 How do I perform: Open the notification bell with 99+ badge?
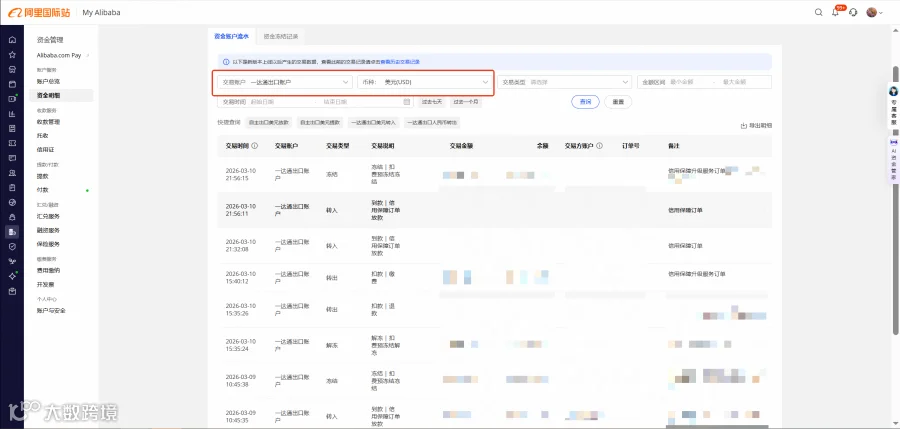click(x=836, y=12)
